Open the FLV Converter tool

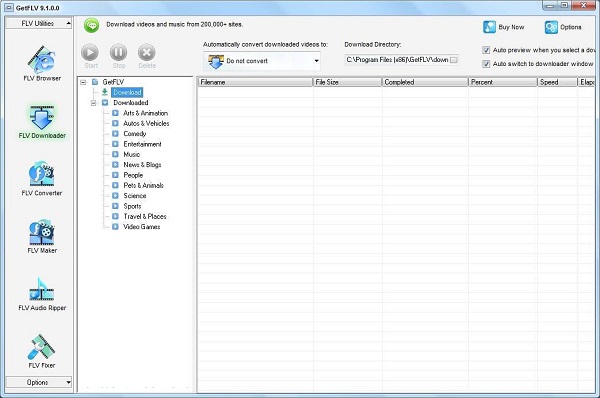(42, 179)
